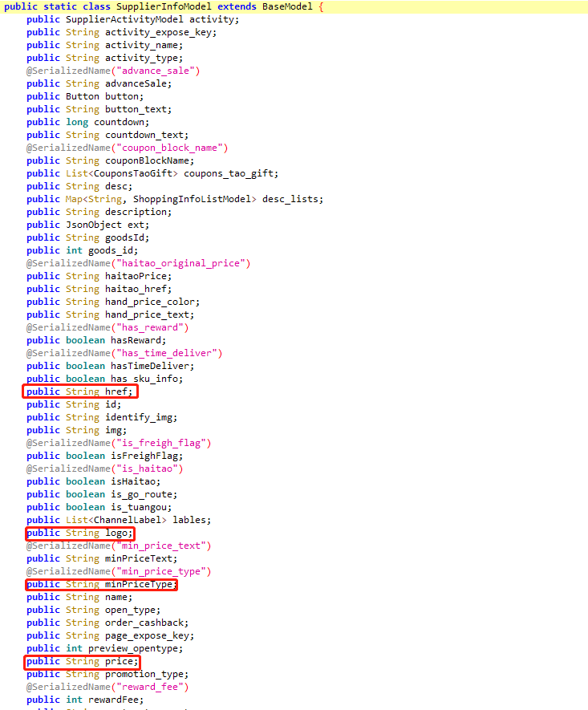The height and width of the screenshot is (710, 588).
Task: Click on 'public String activity_name;'
Action: point(104,45)
